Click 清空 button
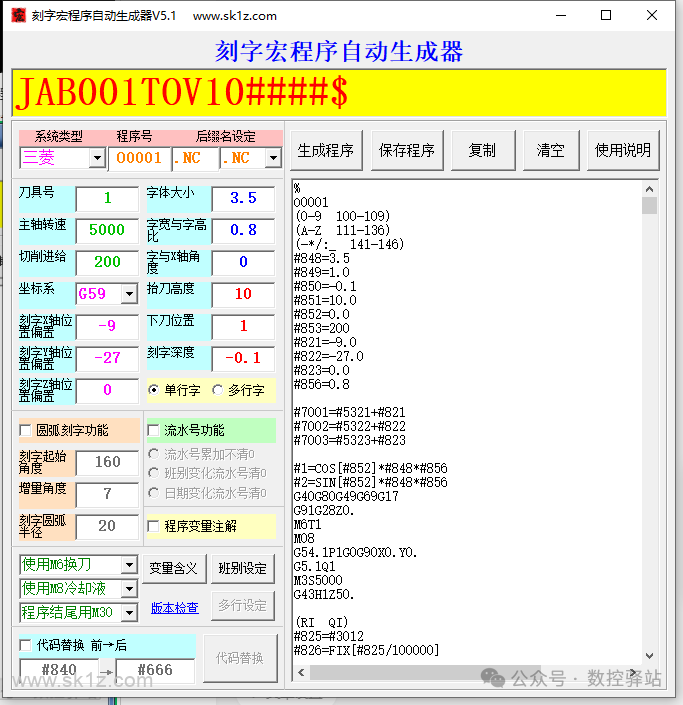683x705 pixels. click(551, 151)
